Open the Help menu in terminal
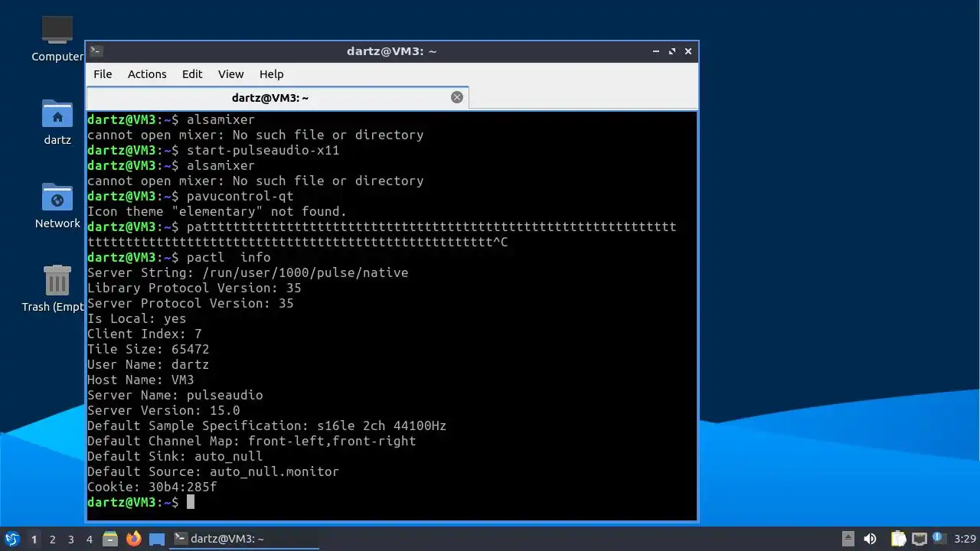This screenshot has width=980, height=551. point(272,74)
